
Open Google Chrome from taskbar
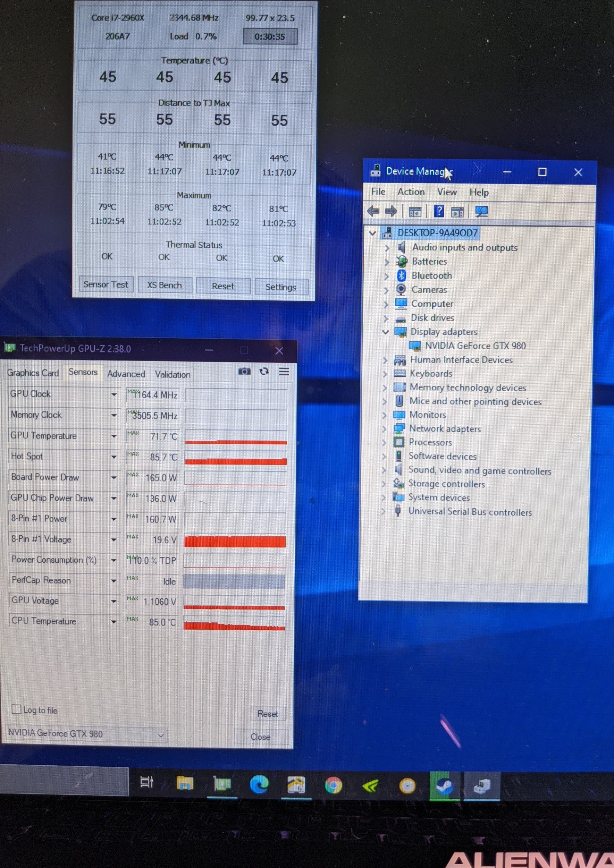(x=333, y=785)
